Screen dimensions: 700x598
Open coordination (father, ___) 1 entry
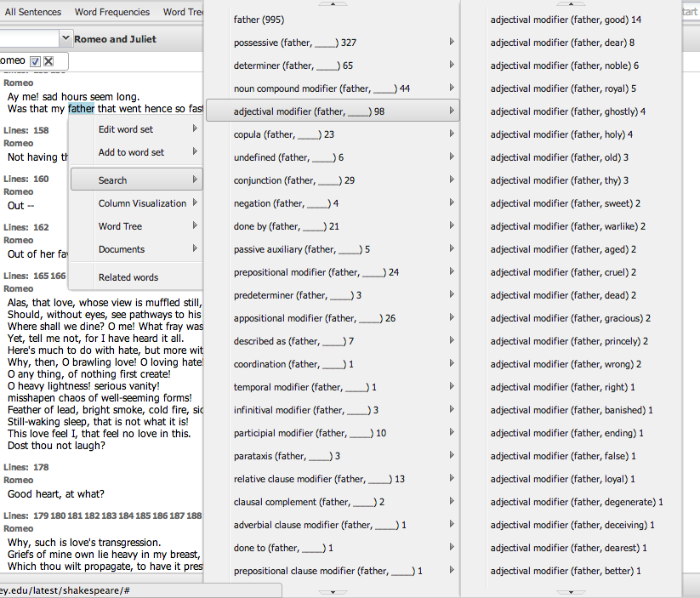333,364
